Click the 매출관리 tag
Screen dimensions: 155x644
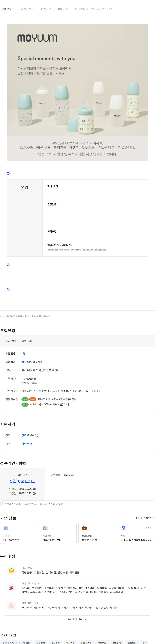(x=132, y=642)
